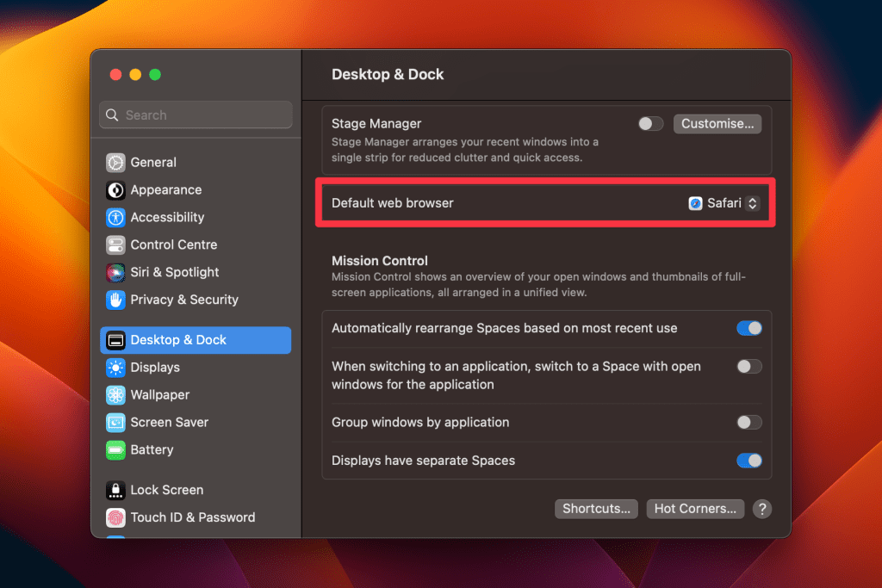Viewport: 882px width, 588px height.
Task: Click the Customise button for Stage Manager
Action: point(717,124)
